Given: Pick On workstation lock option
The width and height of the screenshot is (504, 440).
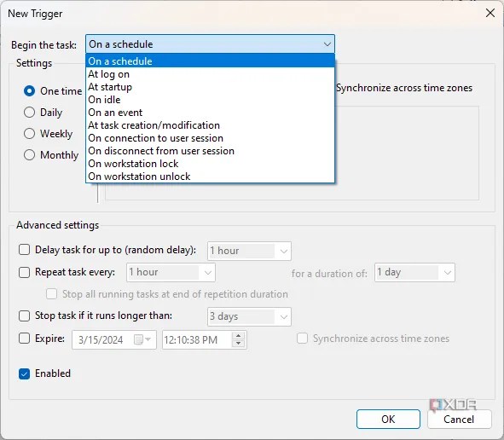Looking at the screenshot, I should tap(210, 164).
